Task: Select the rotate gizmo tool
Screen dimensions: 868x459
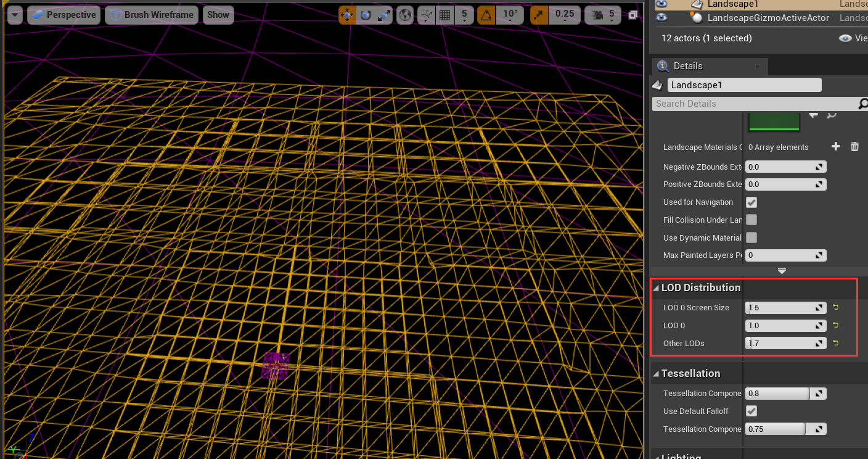Action: coord(366,15)
